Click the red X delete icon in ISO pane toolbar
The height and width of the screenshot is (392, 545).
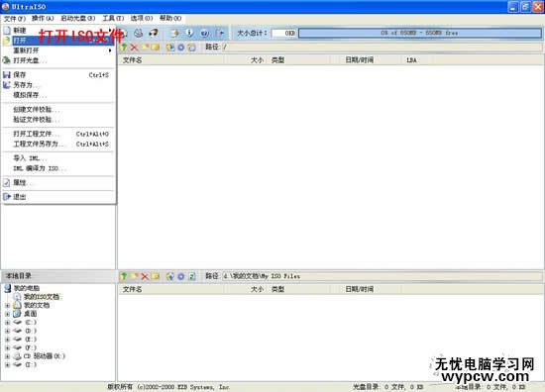(134, 48)
